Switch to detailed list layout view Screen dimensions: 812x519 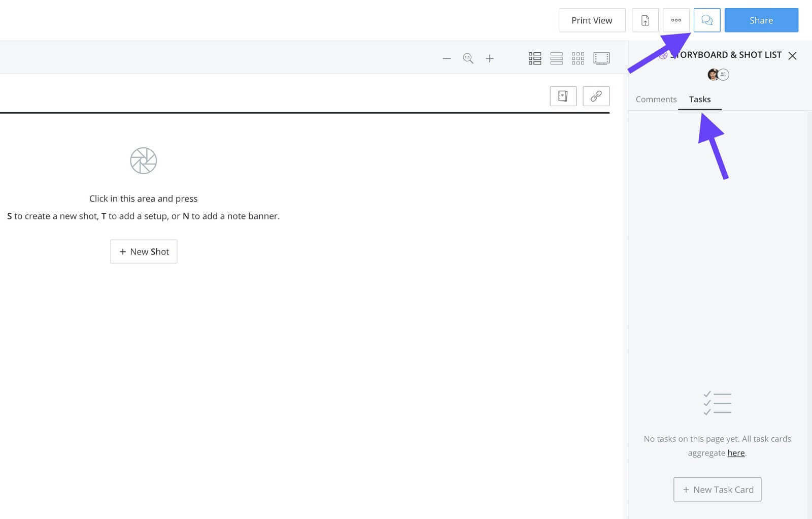(x=535, y=58)
